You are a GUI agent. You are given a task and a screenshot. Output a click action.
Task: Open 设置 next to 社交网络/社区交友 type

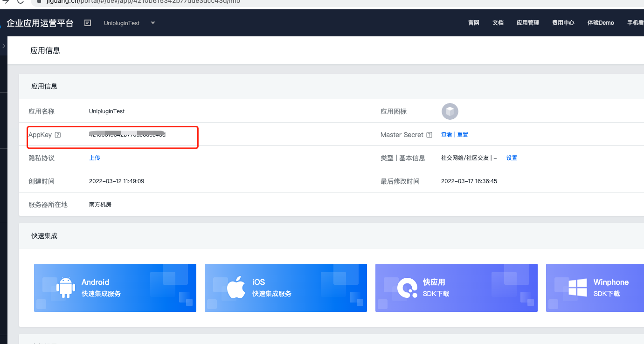point(512,158)
